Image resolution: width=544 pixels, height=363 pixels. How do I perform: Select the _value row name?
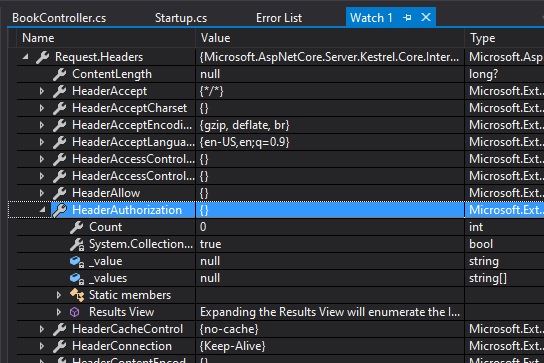pos(105,261)
